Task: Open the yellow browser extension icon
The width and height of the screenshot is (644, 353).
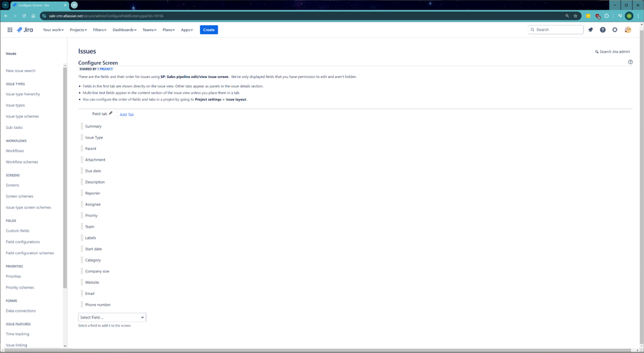Action: 588,16
